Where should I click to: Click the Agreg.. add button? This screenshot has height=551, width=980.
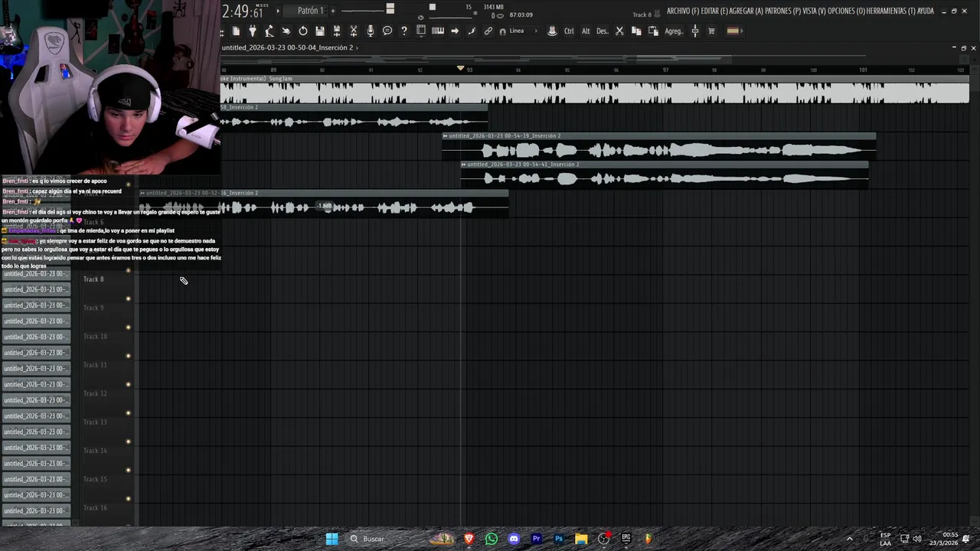pos(674,31)
